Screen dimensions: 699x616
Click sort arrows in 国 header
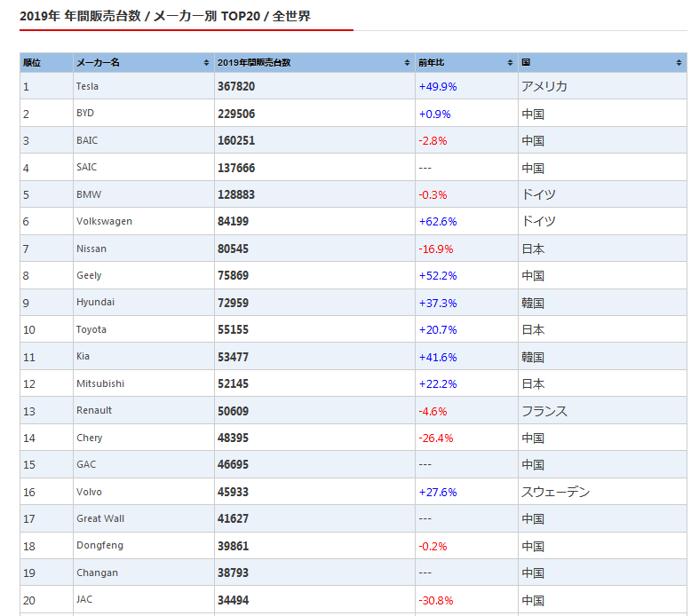pos(679,63)
